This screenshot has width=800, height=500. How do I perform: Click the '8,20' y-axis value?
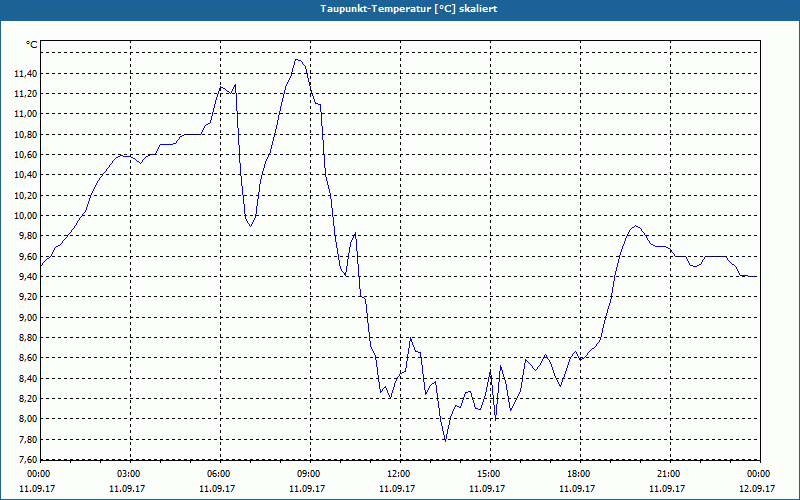click(x=28, y=399)
